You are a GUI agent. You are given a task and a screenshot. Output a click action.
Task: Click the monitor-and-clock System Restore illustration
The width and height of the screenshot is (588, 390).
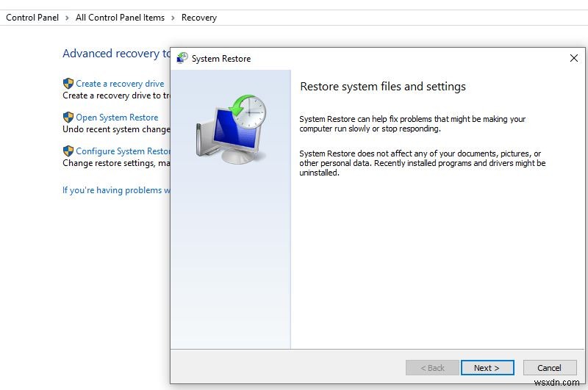(x=231, y=129)
